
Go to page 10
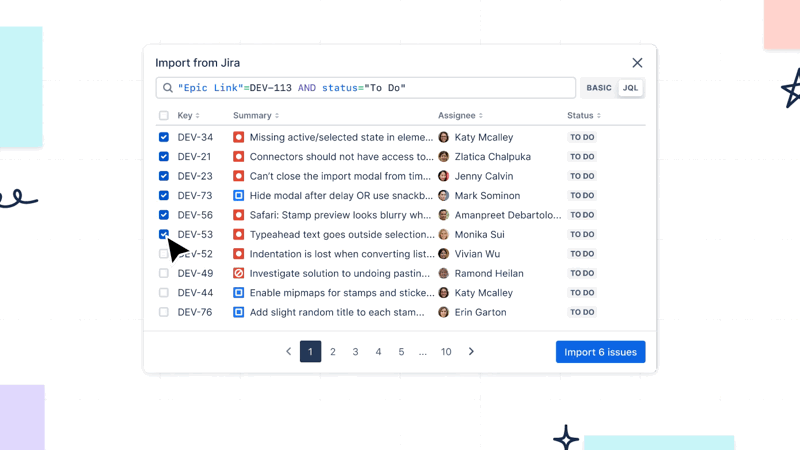446,352
